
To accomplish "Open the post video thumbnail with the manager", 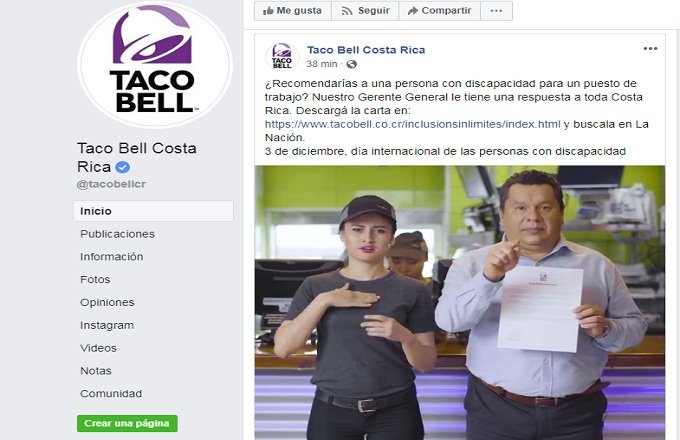I will point(460,303).
